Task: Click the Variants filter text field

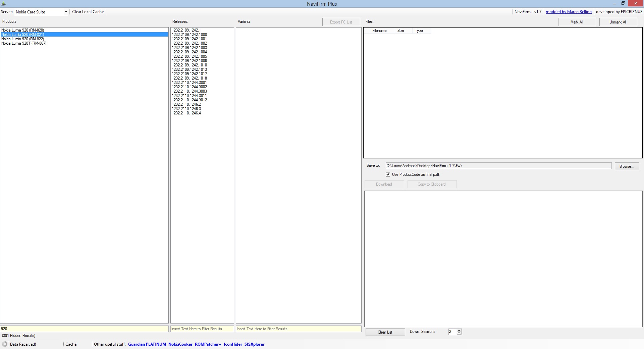Action: [x=299, y=329]
